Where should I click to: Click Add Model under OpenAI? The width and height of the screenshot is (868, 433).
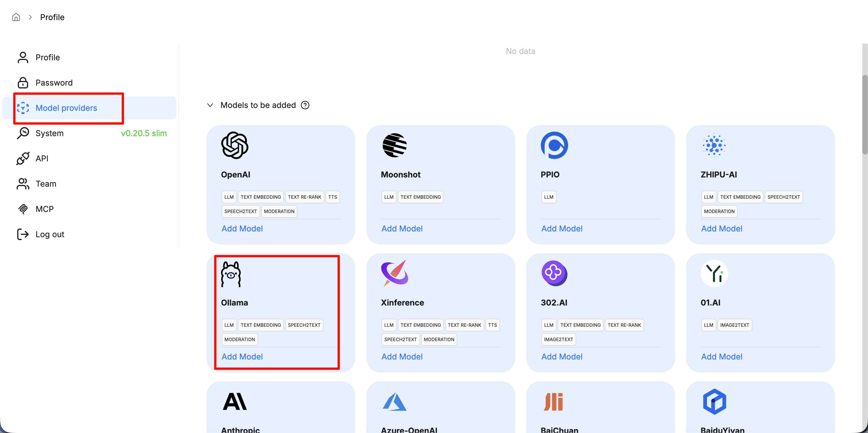click(x=242, y=229)
